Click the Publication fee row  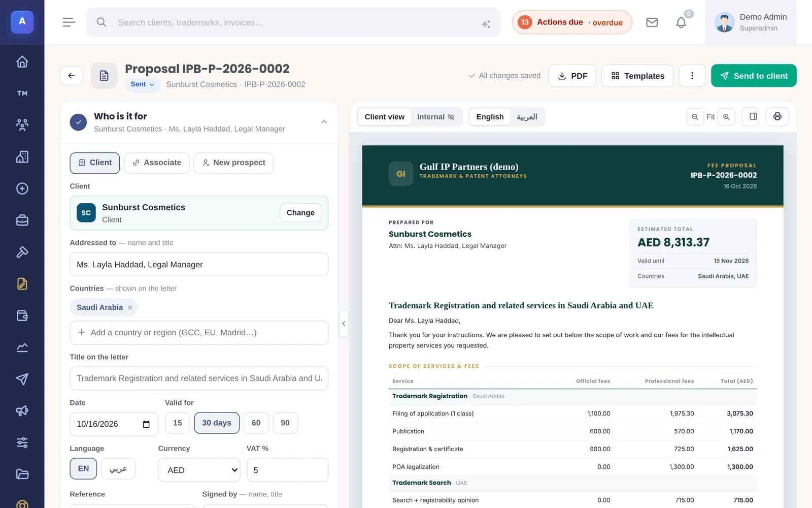pos(572,431)
